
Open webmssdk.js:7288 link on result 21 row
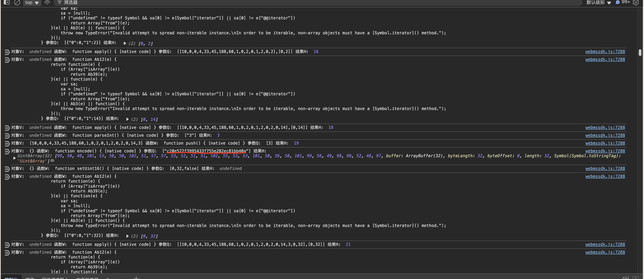tap(605, 244)
